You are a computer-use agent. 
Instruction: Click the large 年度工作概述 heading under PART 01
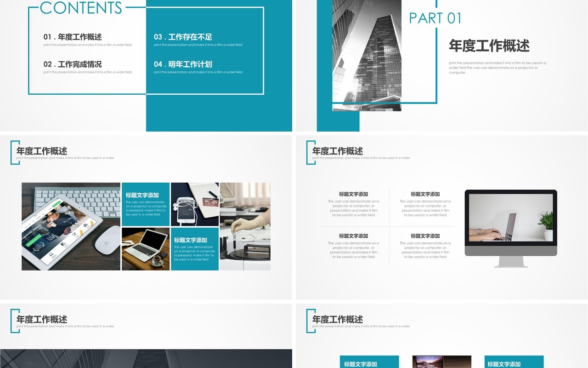(489, 46)
